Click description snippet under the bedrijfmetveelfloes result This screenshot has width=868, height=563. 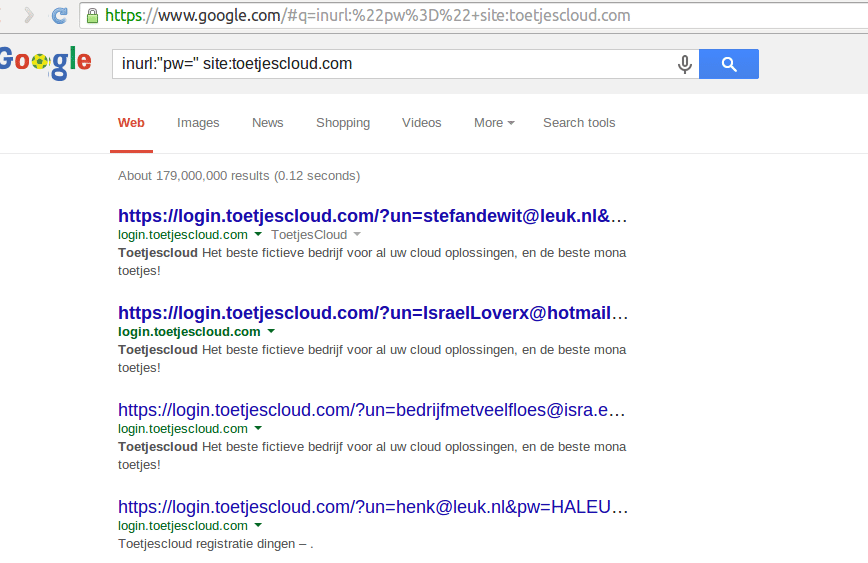(x=372, y=456)
